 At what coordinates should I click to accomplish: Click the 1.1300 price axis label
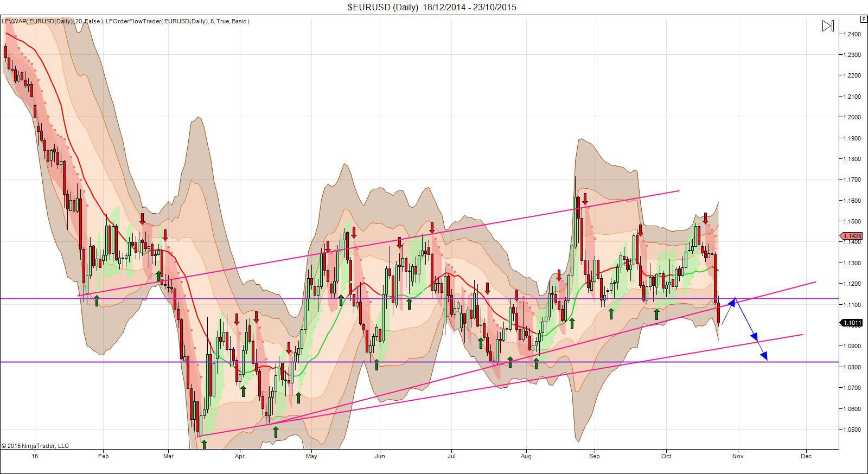(x=853, y=263)
